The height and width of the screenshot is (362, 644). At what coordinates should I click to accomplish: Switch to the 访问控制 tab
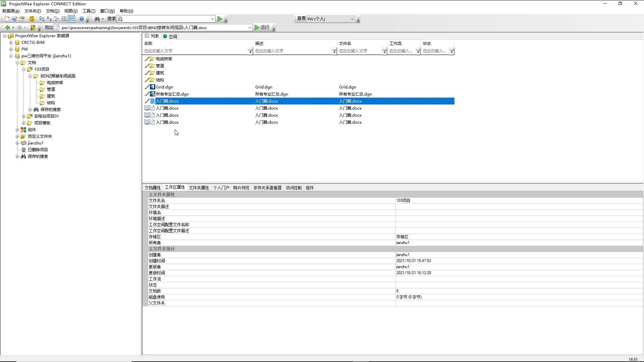tap(293, 188)
